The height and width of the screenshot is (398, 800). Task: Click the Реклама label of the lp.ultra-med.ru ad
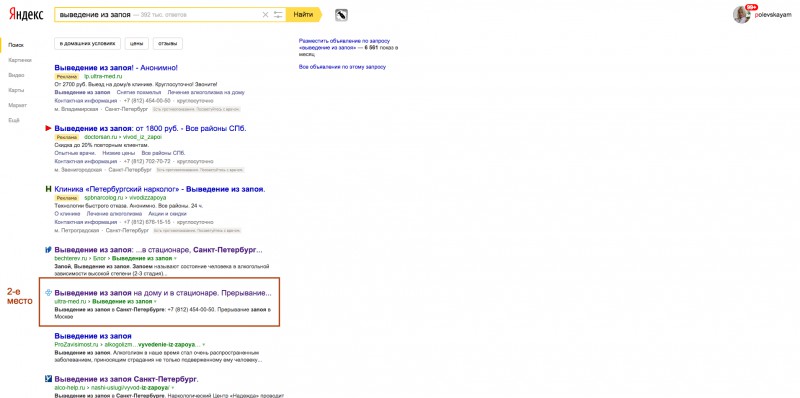67,77
